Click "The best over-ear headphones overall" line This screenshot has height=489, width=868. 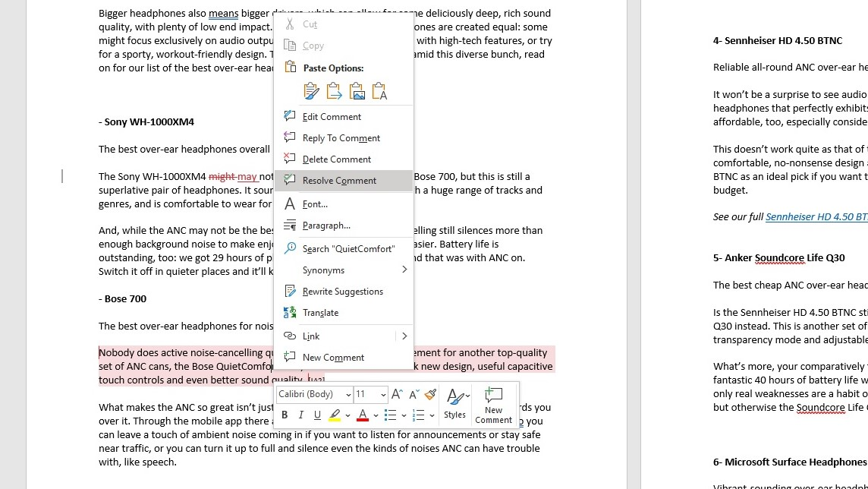[184, 149]
